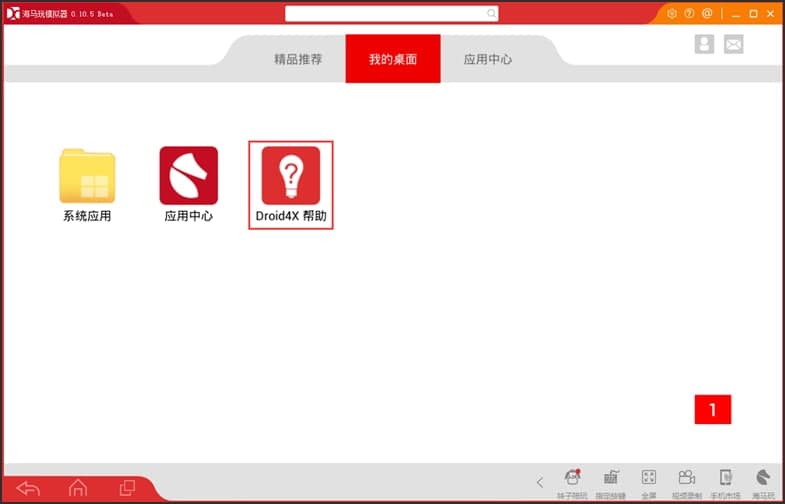
Task: Tap the recent apps button
Action: (127, 487)
